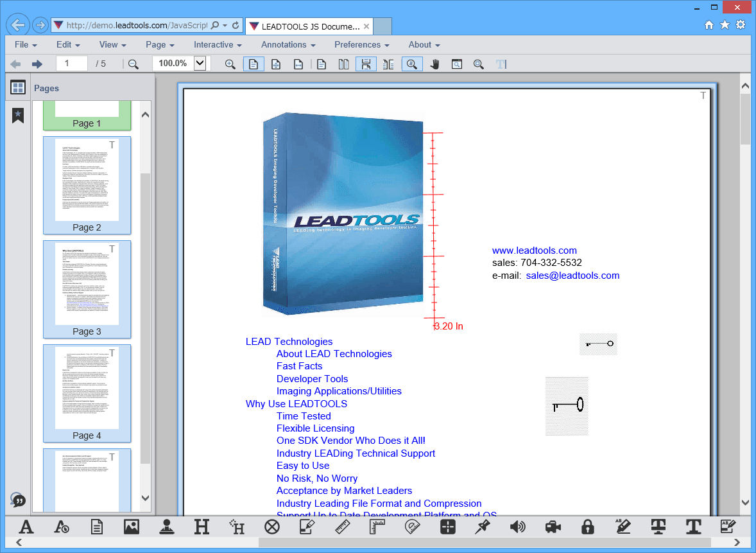756x553 pixels.
Task: Select the Page 2 thumbnail
Action: coord(87,185)
